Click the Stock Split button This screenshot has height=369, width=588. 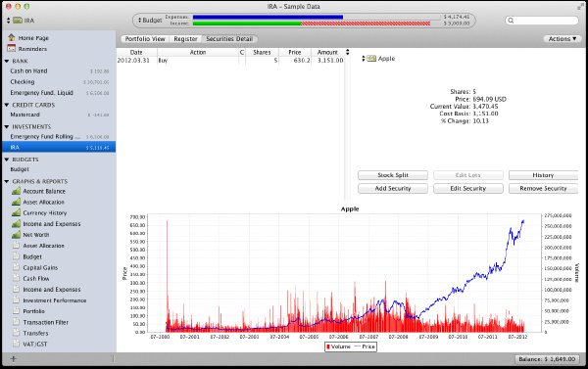point(393,175)
